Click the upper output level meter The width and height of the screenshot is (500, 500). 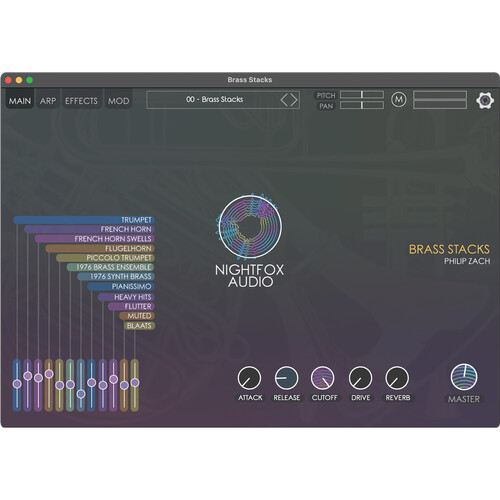[x=440, y=95]
